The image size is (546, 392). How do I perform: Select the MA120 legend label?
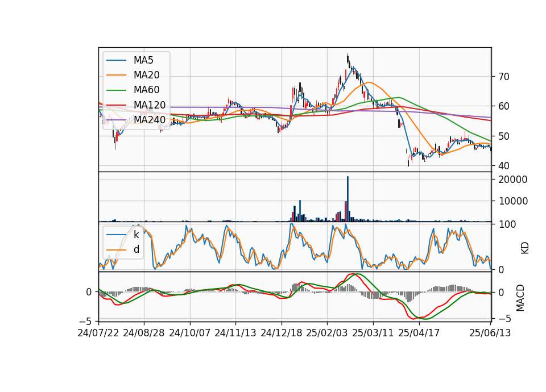coord(150,105)
